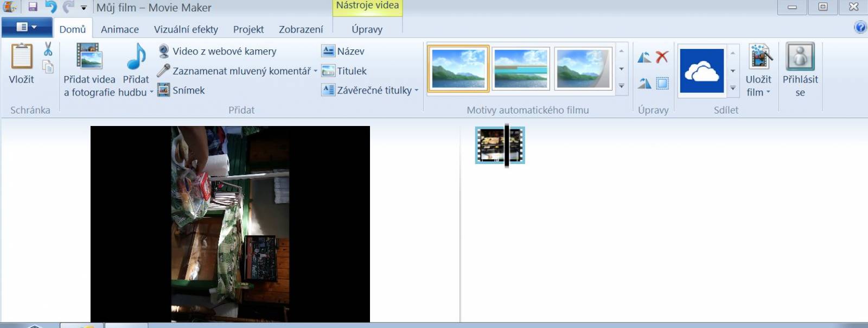Select the Projekt tab

click(x=248, y=29)
